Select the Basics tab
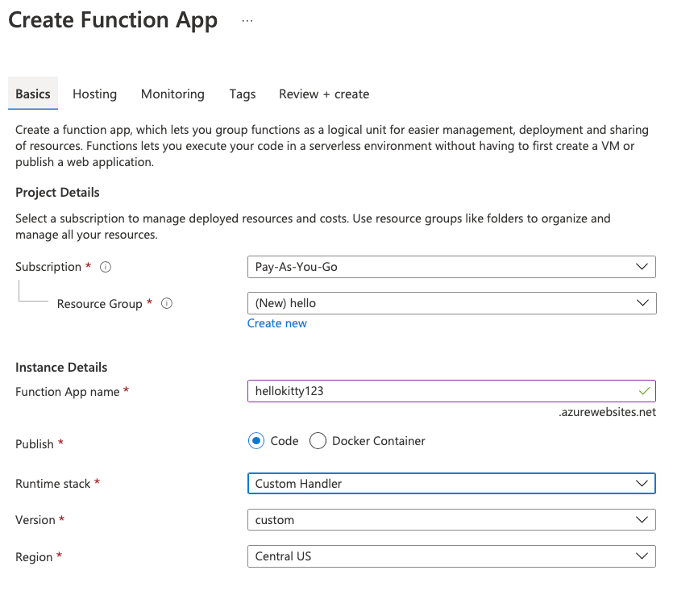Viewport: 673px width, 616px height. (x=33, y=94)
